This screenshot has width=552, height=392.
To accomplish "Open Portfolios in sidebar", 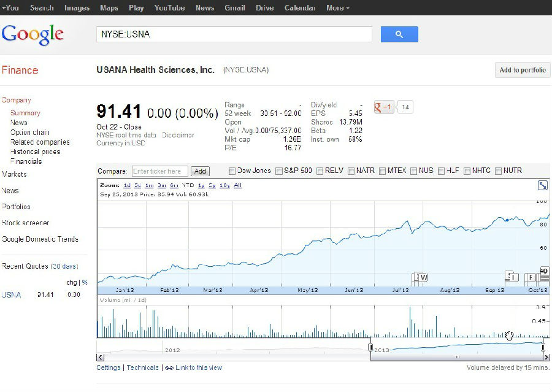I will pyautogui.click(x=16, y=207).
